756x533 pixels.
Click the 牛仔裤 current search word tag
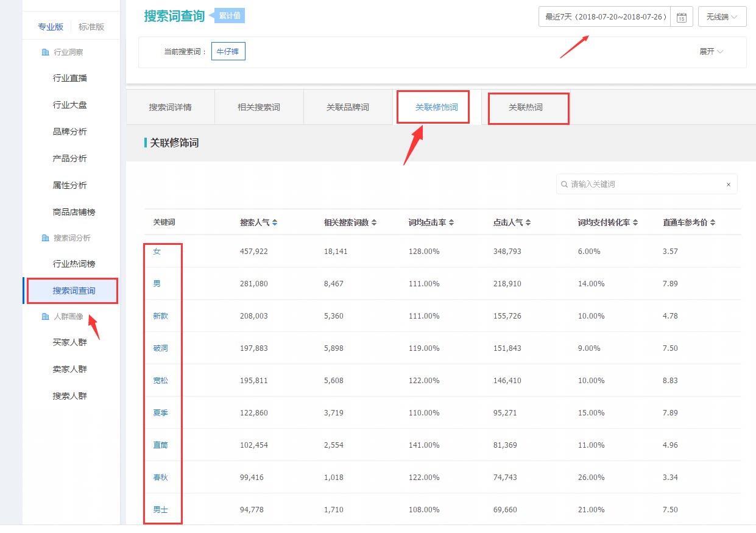click(x=228, y=52)
